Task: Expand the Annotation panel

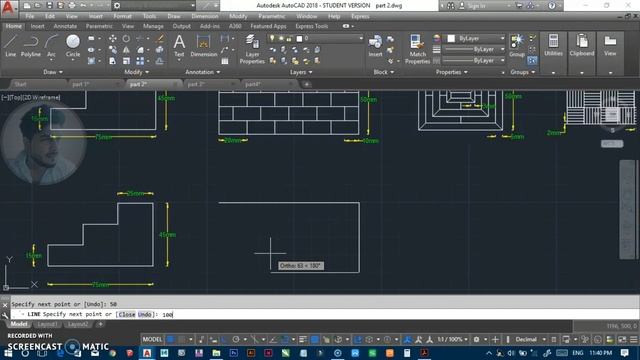Action: 202,72
